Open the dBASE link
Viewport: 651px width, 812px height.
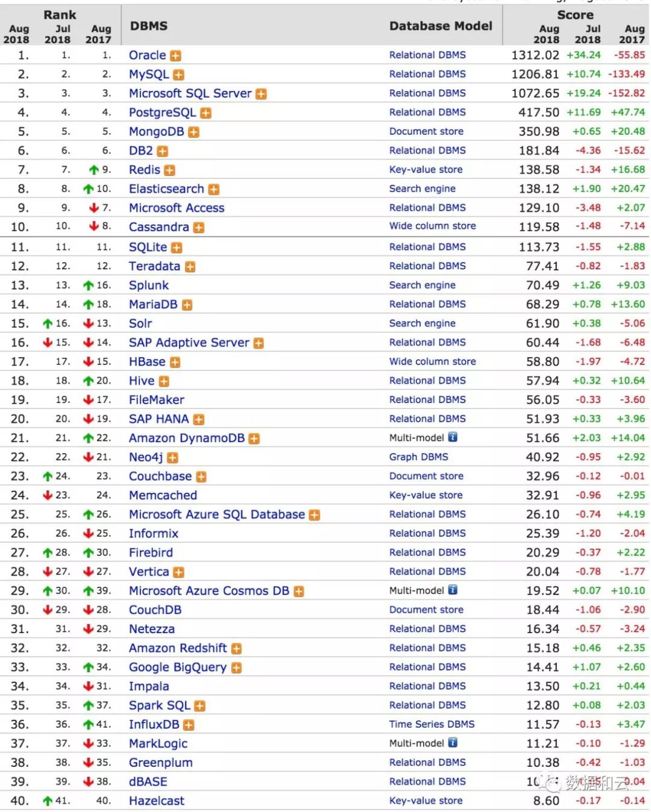(x=148, y=782)
